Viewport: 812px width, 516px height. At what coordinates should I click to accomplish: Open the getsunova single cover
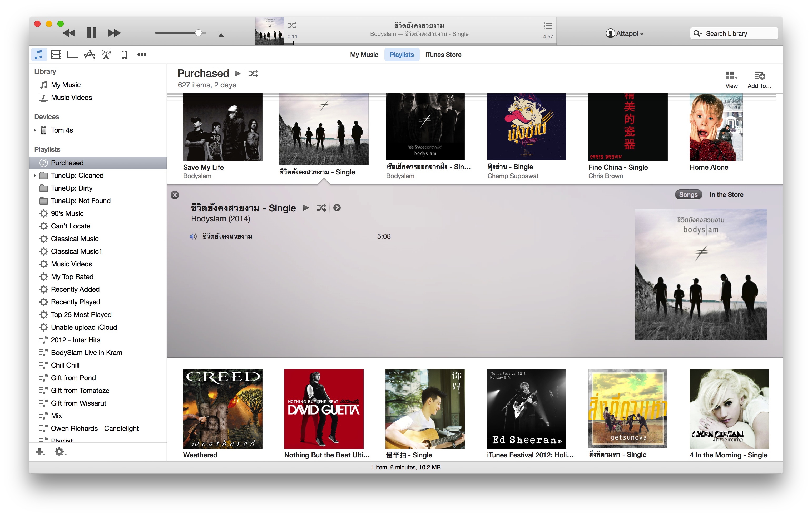click(x=627, y=408)
